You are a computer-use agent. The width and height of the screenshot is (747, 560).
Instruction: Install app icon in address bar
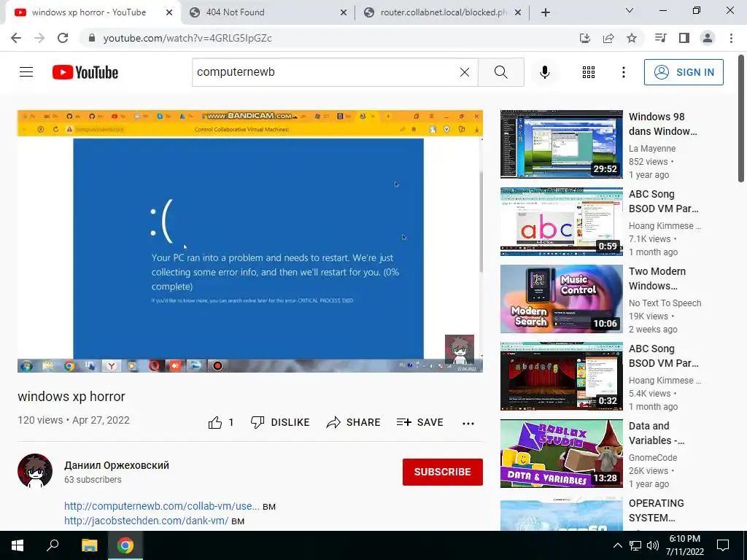585,38
